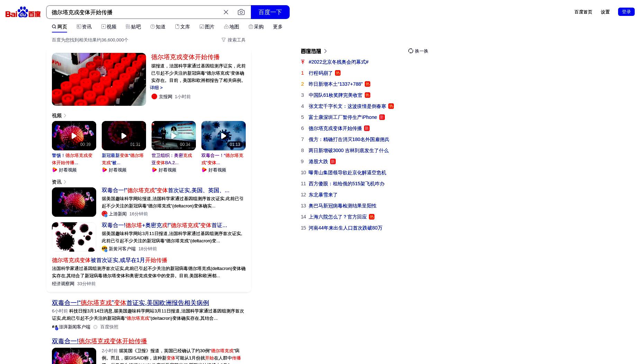Click 新 badge beside 港股大跌
Viewport: 643px width, 364px height.
point(333,161)
